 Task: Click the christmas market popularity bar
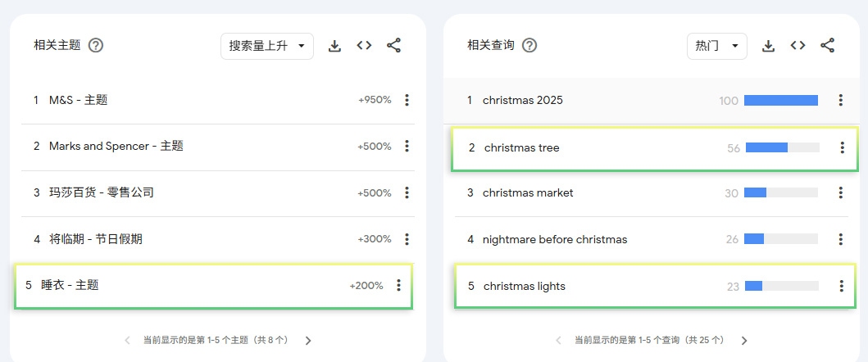coord(780,192)
